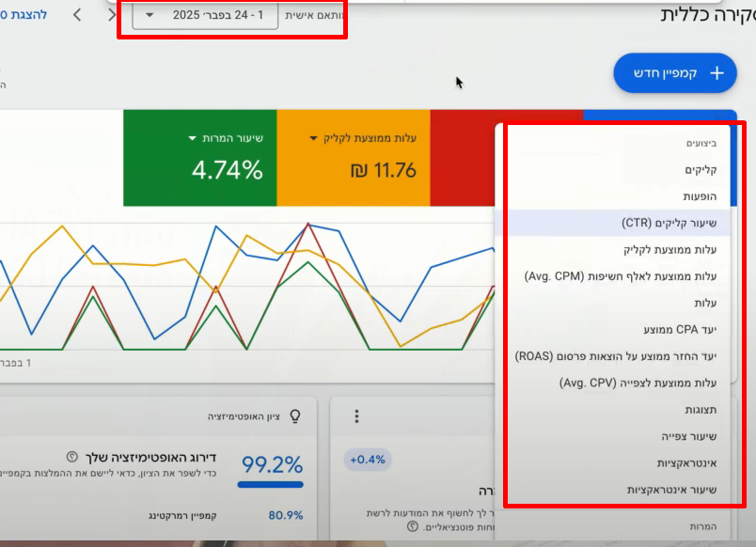Click the red metric card
The width and height of the screenshot is (756, 547).
[463, 158]
